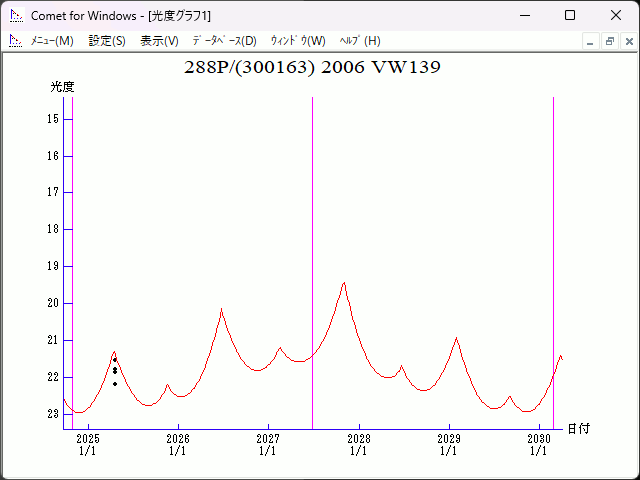Maximize the Comet for Windows window
This screenshot has height=480, width=640.
pyautogui.click(x=570, y=15)
